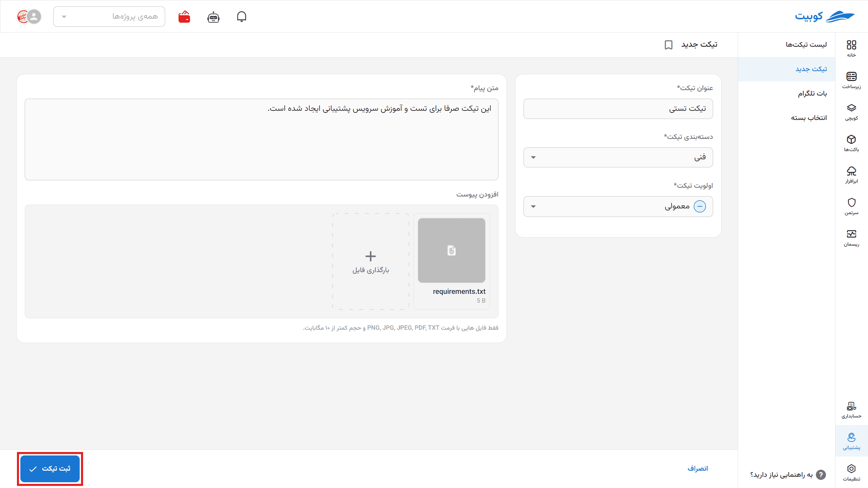Open the خانه (home) sidebar icon
868x488 pixels.
(x=851, y=49)
